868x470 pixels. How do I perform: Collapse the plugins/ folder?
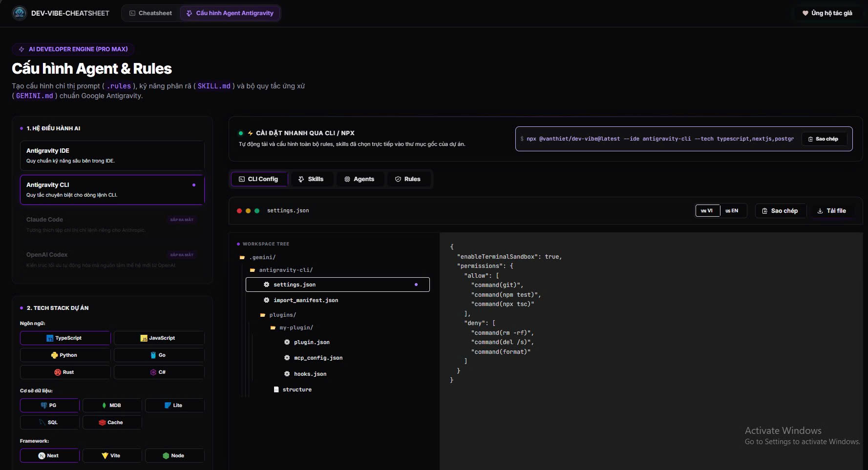pyautogui.click(x=278, y=315)
